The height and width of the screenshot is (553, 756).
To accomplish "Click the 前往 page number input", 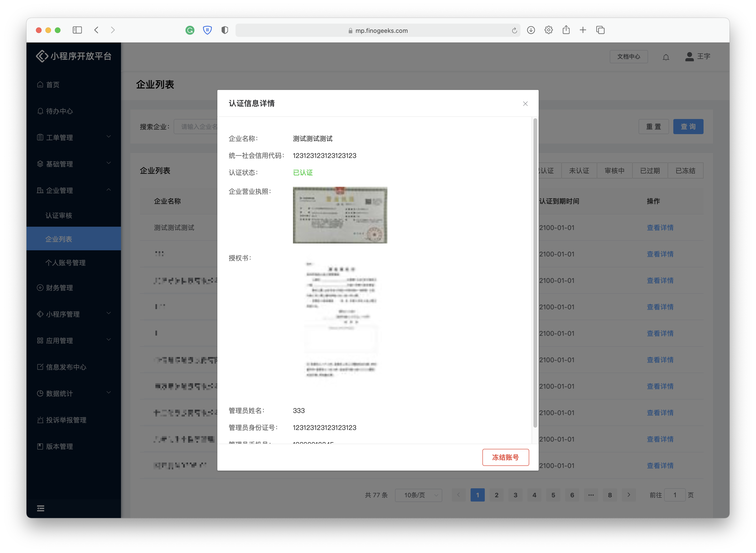I will point(674,495).
